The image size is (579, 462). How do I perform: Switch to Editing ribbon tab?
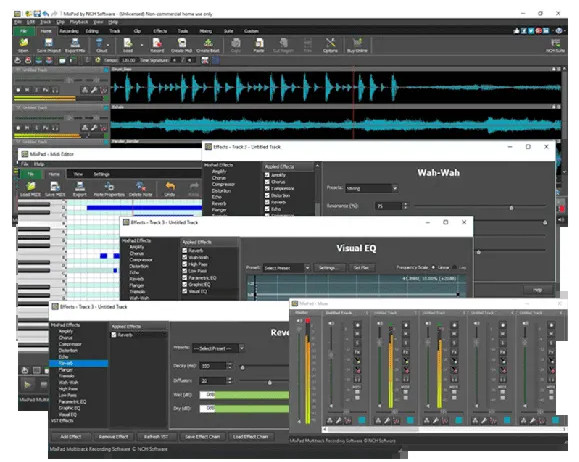point(92,31)
